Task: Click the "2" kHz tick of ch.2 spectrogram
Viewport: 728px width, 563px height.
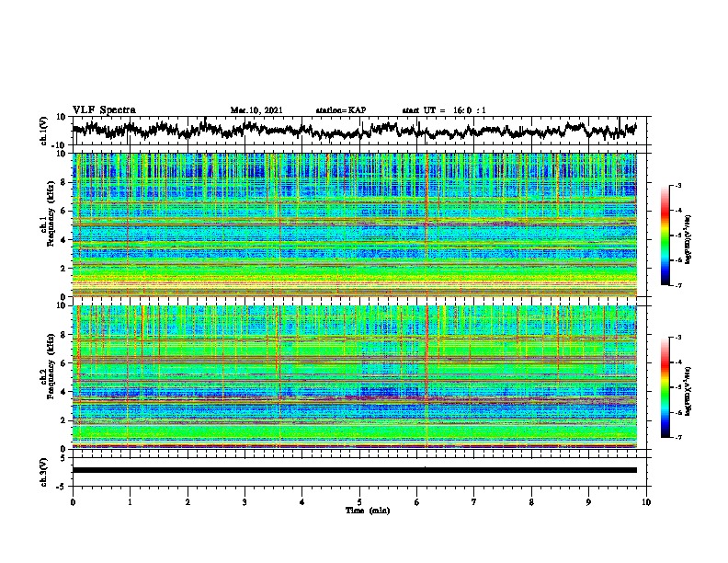Action: (x=63, y=419)
